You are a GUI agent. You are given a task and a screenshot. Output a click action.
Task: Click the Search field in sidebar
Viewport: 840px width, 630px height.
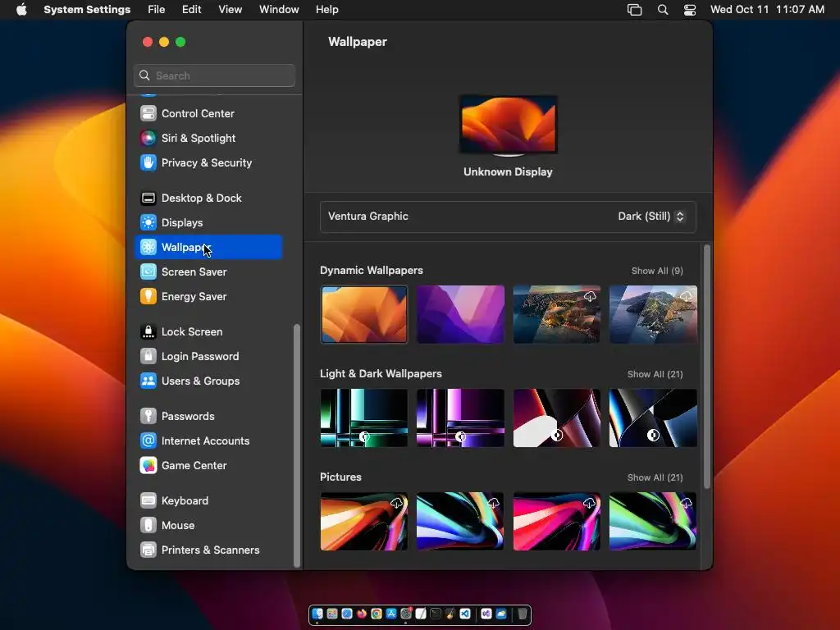[x=214, y=75]
